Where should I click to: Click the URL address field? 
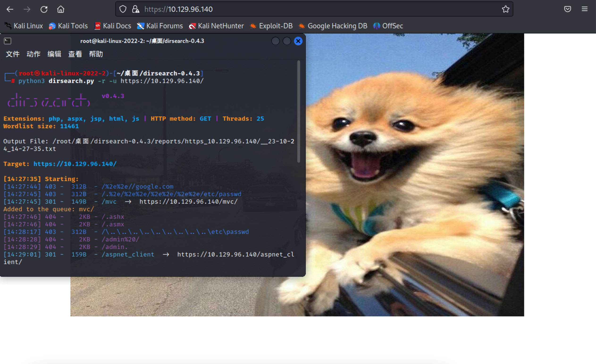[x=315, y=9]
